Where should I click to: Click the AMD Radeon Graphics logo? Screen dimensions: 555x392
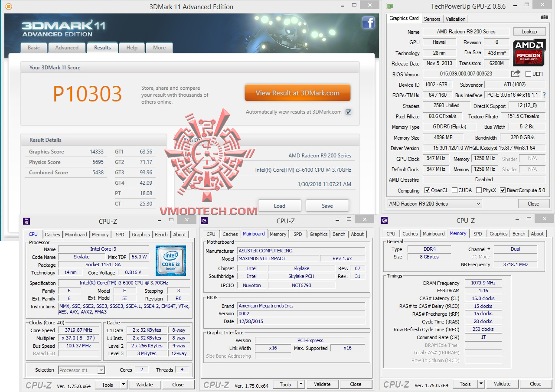529,53
